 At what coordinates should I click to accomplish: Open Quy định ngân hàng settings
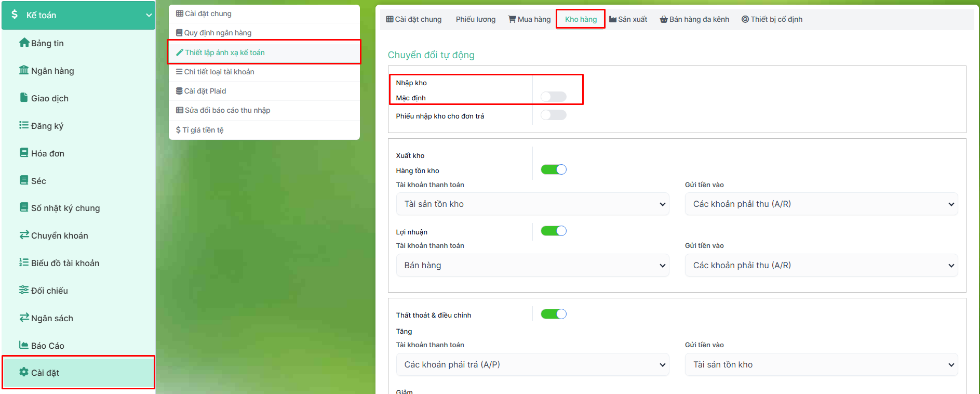(x=218, y=33)
